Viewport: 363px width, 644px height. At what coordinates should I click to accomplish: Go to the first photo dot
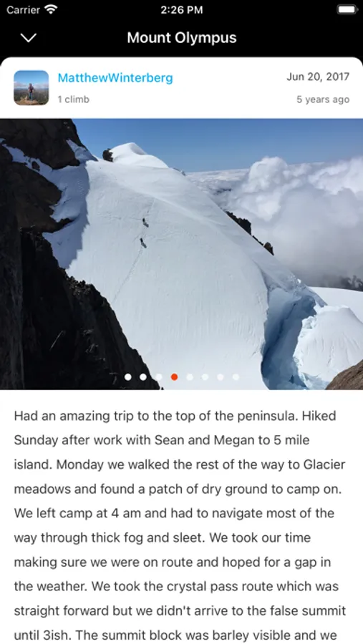click(x=128, y=376)
